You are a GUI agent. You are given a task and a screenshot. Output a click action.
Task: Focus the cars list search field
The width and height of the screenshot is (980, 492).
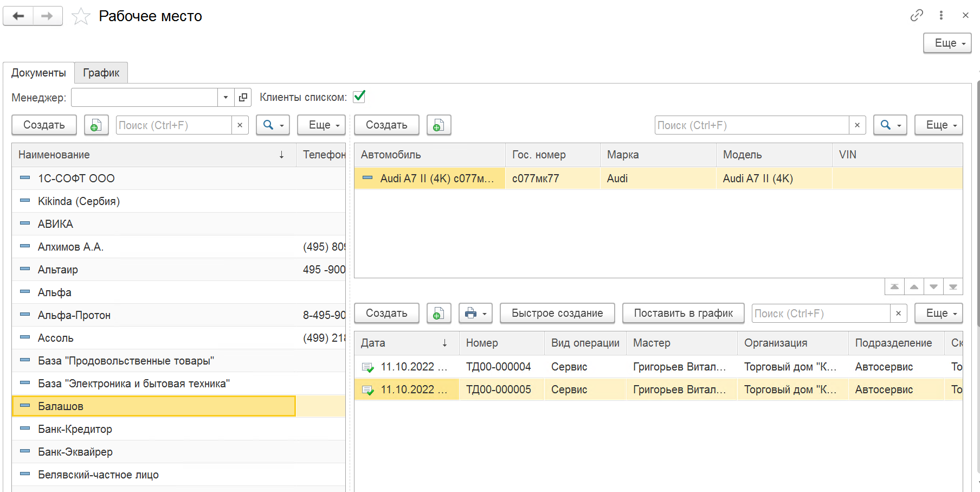752,125
